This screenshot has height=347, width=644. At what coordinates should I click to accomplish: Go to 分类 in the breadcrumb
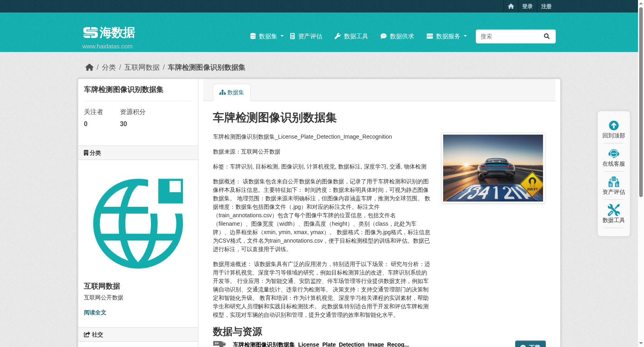[x=109, y=67]
